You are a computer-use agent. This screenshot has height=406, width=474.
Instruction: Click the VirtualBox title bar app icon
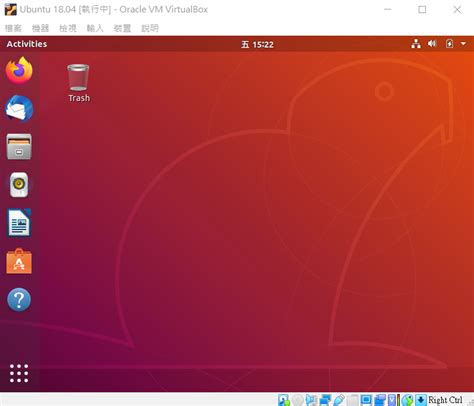pyautogui.click(x=10, y=9)
